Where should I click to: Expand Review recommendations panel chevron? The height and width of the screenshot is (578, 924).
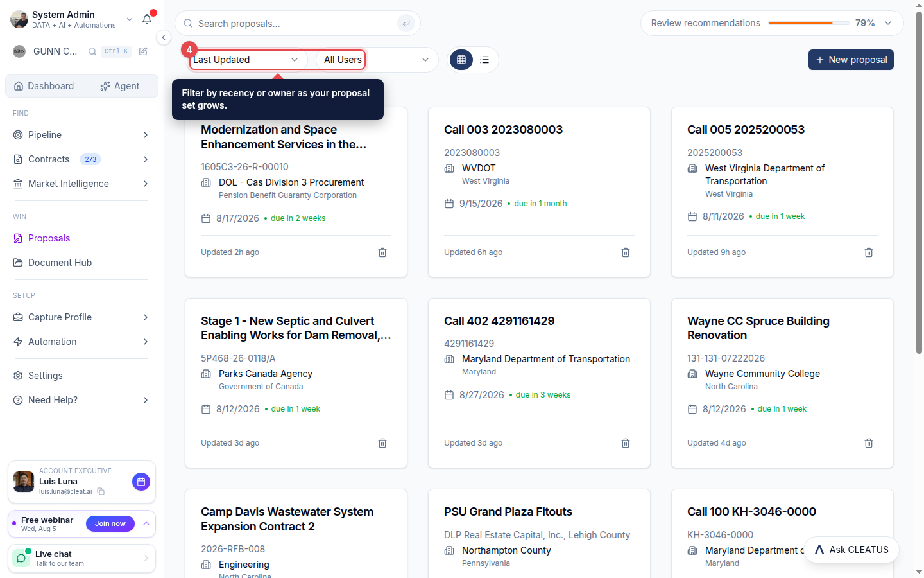[x=888, y=23]
